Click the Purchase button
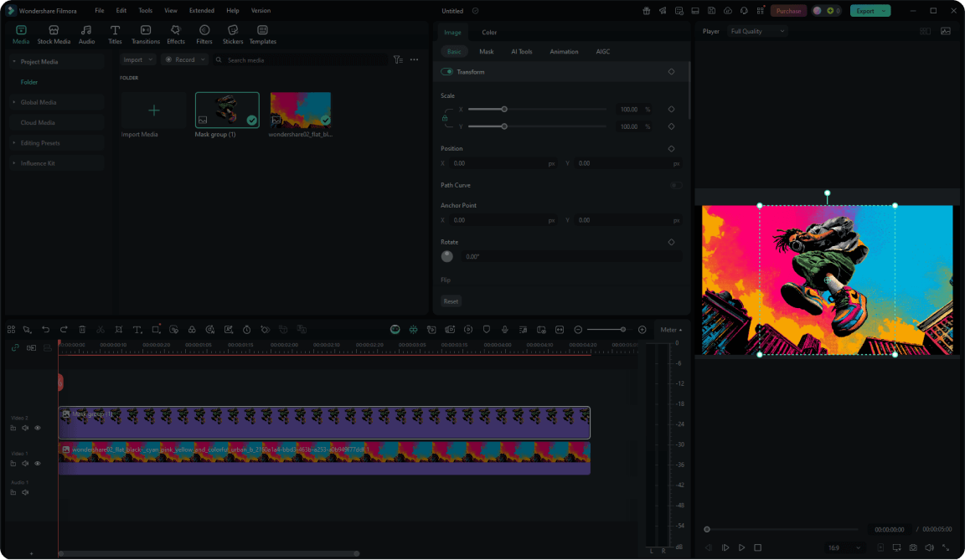965x560 pixels. (788, 10)
